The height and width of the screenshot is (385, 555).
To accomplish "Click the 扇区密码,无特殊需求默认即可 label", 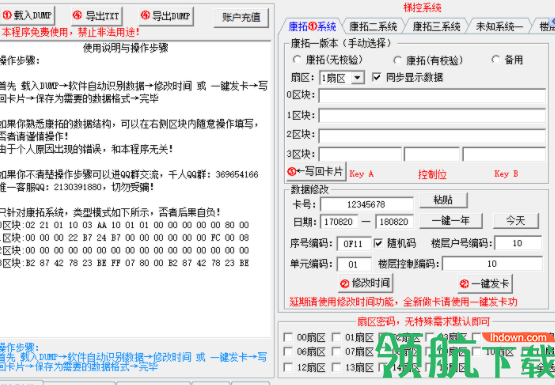I will point(424,321).
